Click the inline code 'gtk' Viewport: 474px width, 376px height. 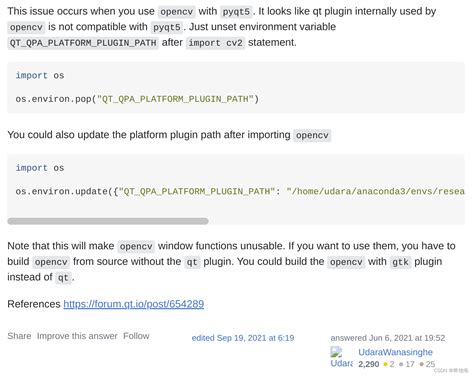pos(400,262)
